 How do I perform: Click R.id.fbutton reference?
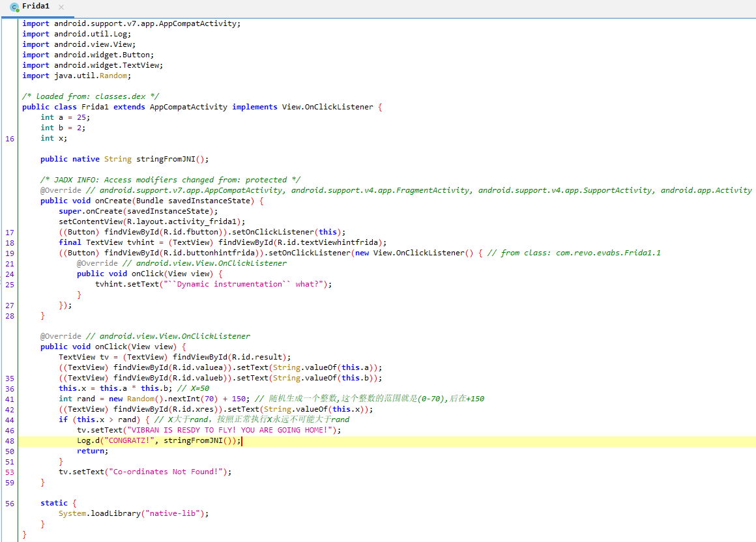click(191, 232)
